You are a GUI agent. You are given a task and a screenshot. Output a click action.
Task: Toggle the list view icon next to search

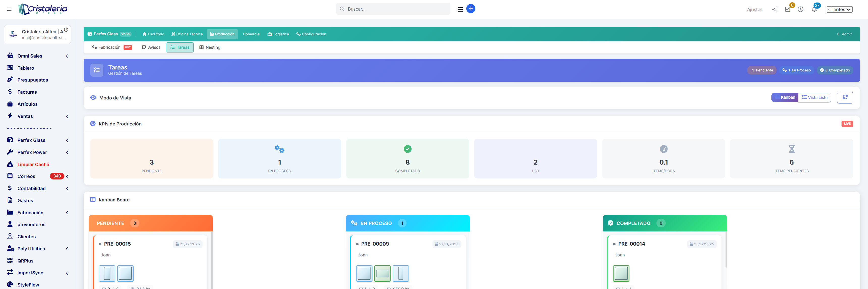pos(460,9)
